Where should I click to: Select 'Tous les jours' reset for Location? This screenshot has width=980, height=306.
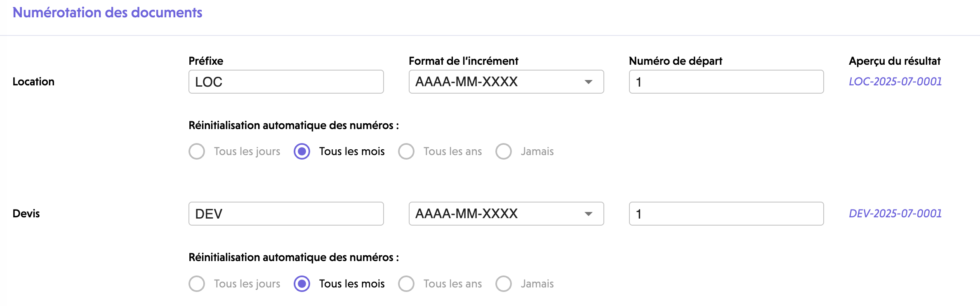tap(197, 151)
